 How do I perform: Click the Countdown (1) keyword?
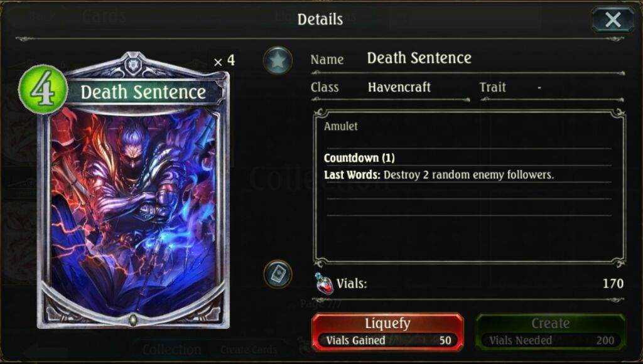[359, 158]
